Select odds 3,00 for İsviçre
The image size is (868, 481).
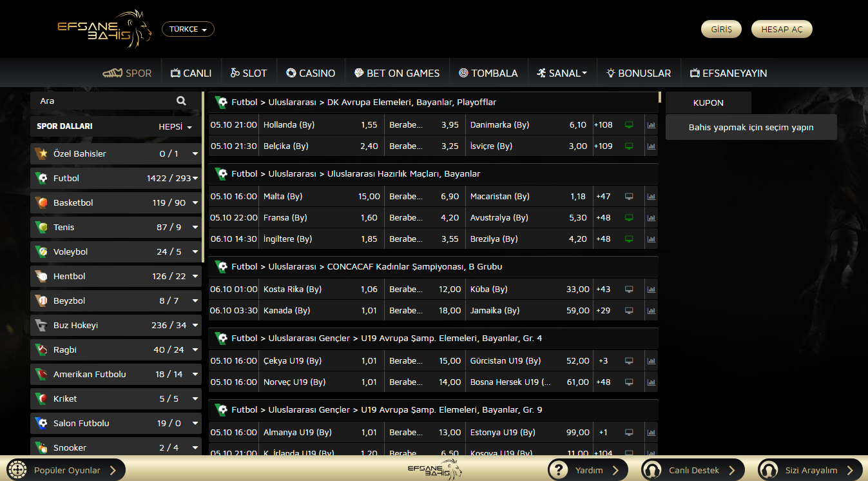click(x=577, y=146)
